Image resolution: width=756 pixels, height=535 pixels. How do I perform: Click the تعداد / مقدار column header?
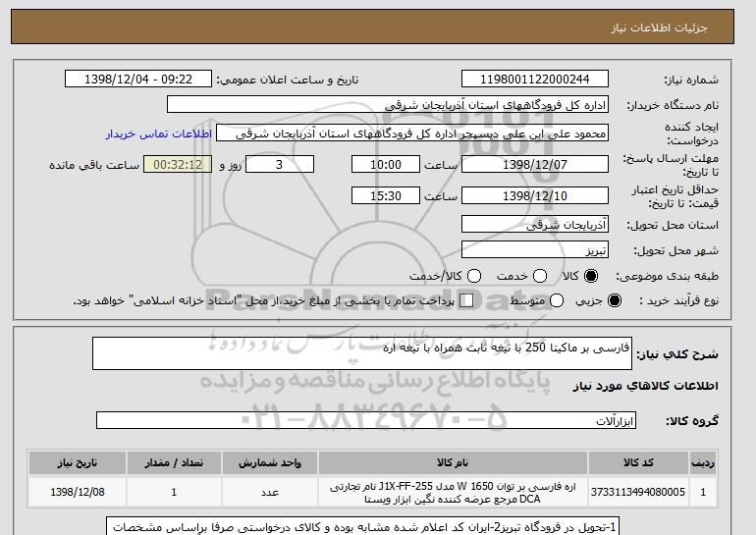(x=174, y=462)
